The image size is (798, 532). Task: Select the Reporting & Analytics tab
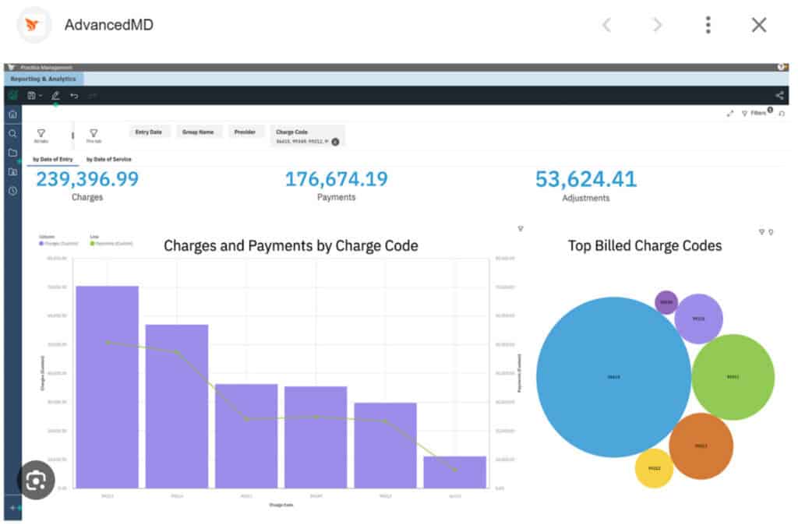click(x=44, y=79)
